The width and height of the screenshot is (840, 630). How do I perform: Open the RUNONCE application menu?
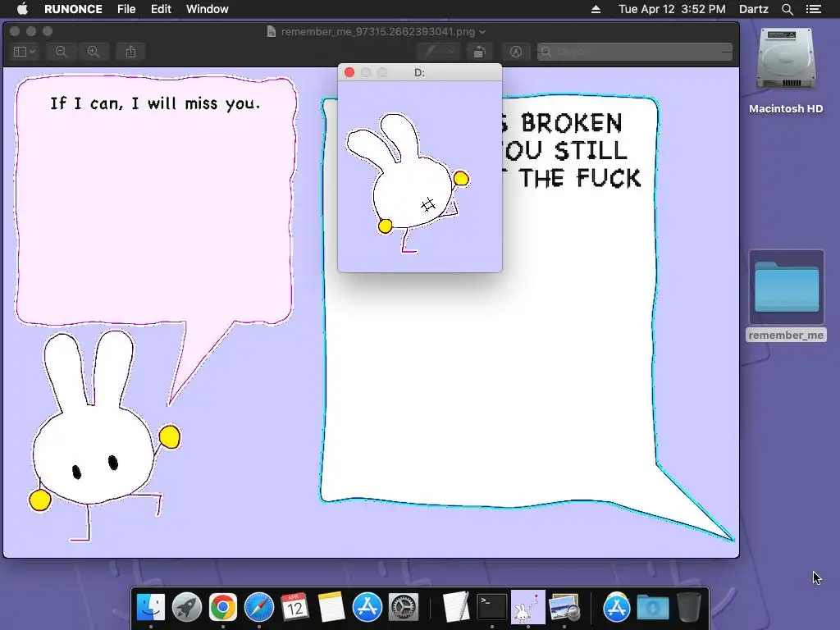(x=73, y=9)
